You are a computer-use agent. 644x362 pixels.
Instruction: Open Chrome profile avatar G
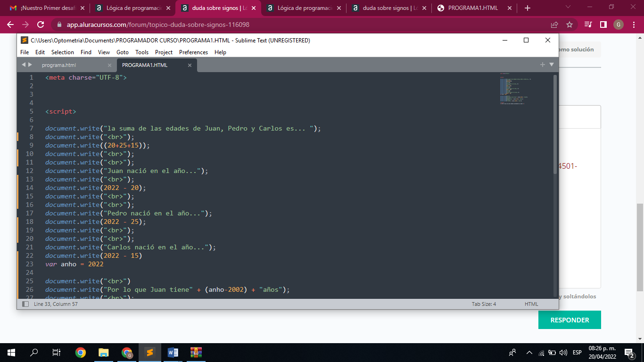click(619, 25)
